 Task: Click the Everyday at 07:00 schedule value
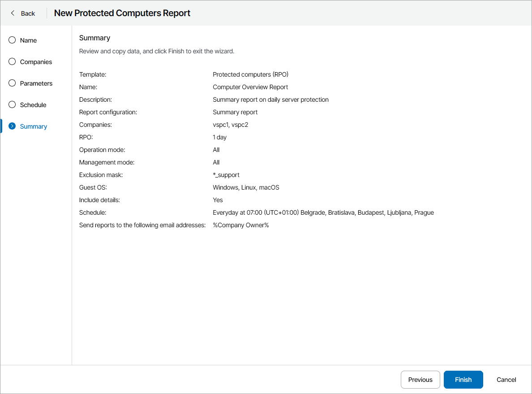[323, 212]
